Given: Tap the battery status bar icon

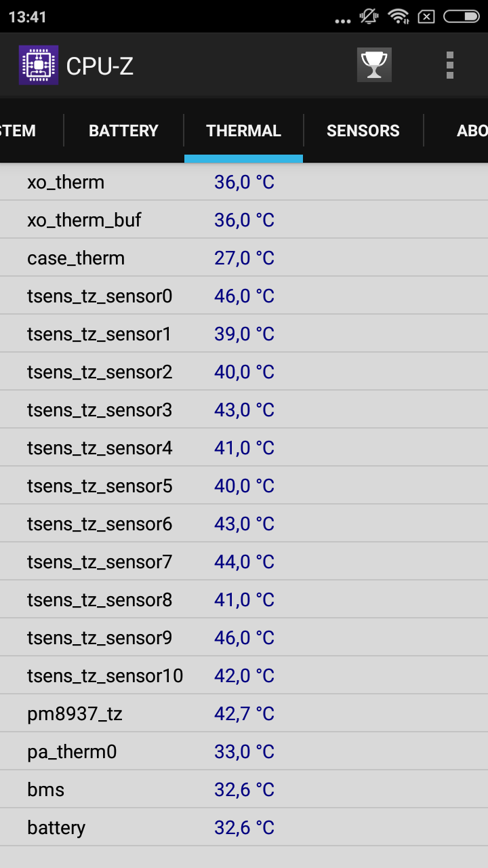Looking at the screenshot, I should (461, 16).
